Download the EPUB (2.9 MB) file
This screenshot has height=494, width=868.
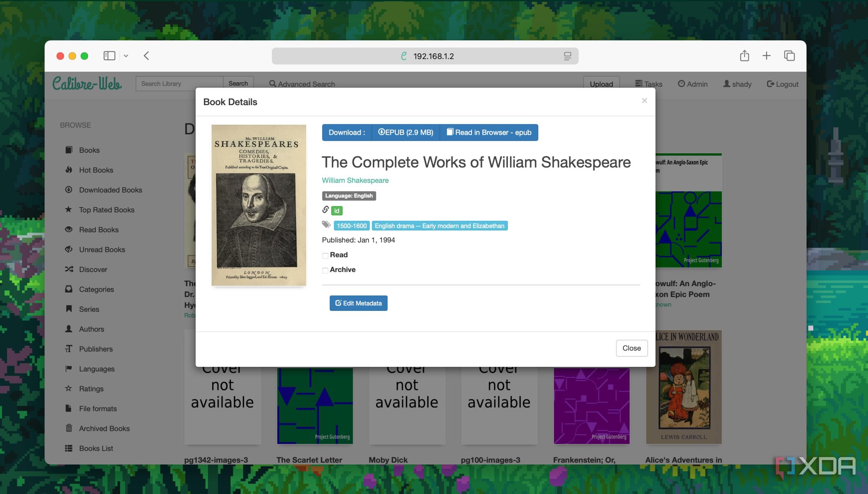click(406, 132)
